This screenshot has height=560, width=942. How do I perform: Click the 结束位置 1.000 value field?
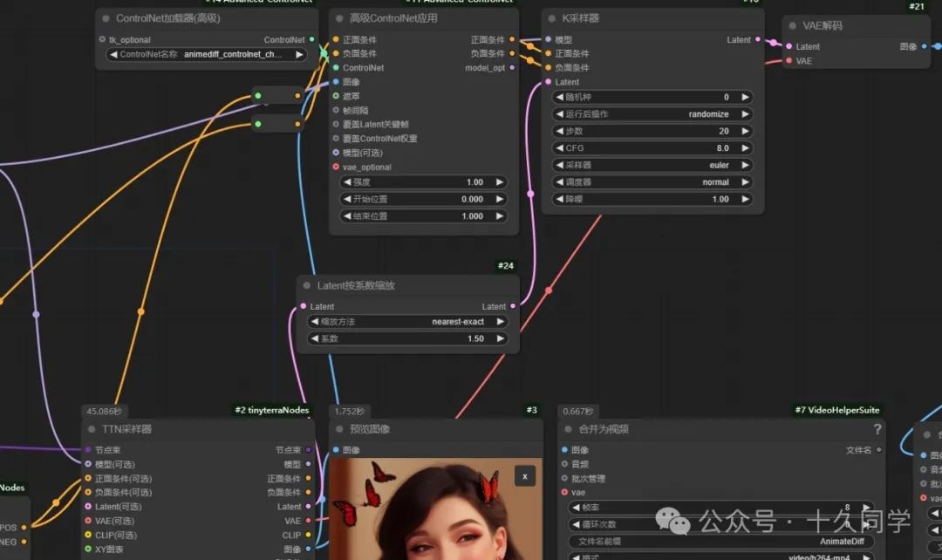click(x=424, y=215)
